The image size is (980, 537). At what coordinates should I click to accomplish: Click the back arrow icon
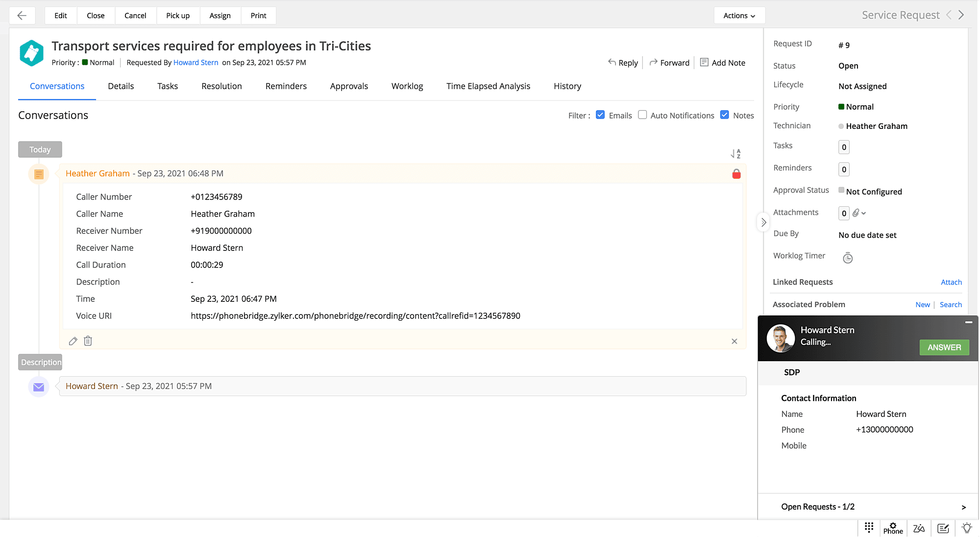(22, 15)
